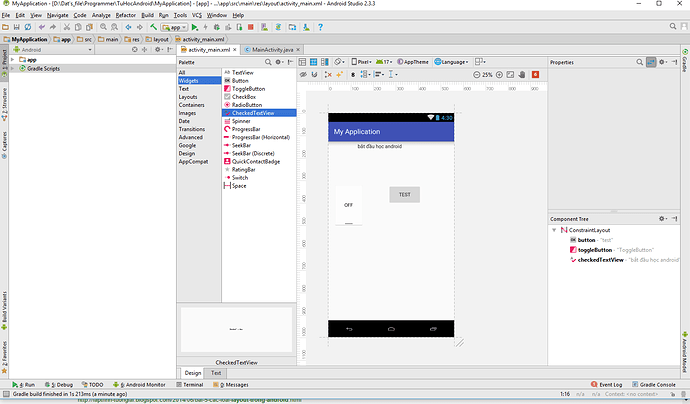The height and width of the screenshot is (404, 690).
Task: Run the app with green play button
Action: [x=194, y=28]
